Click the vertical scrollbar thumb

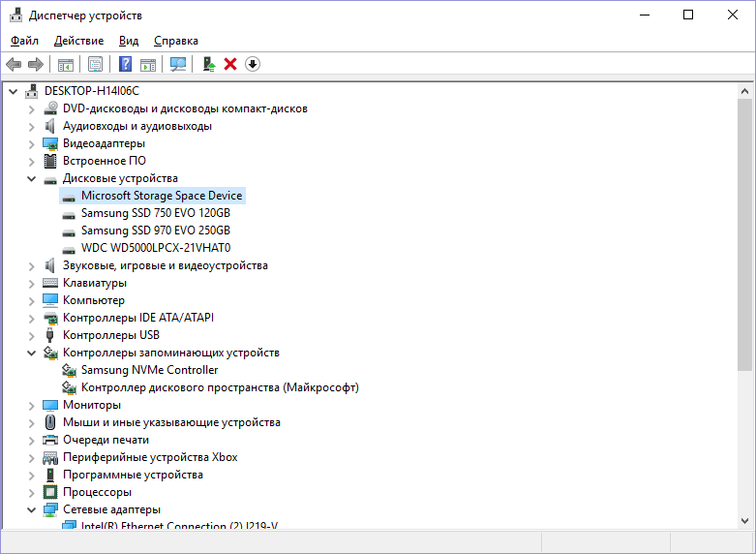coord(744,234)
